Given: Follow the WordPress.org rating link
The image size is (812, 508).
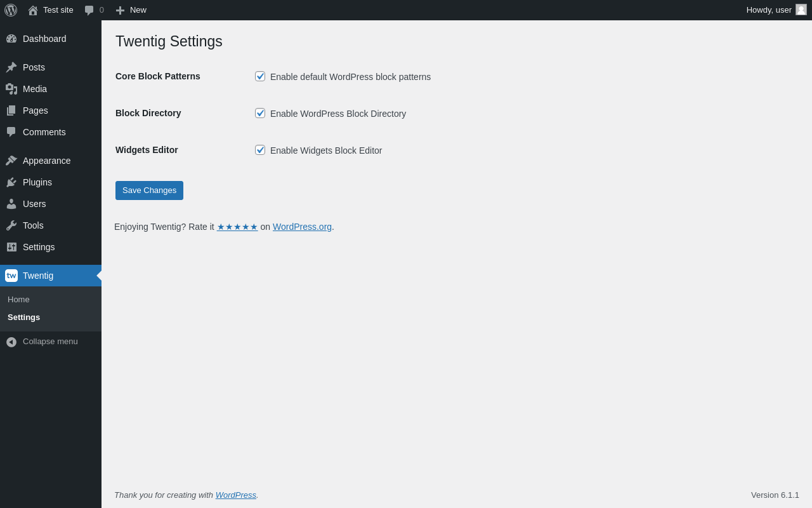Looking at the screenshot, I should coord(302,227).
